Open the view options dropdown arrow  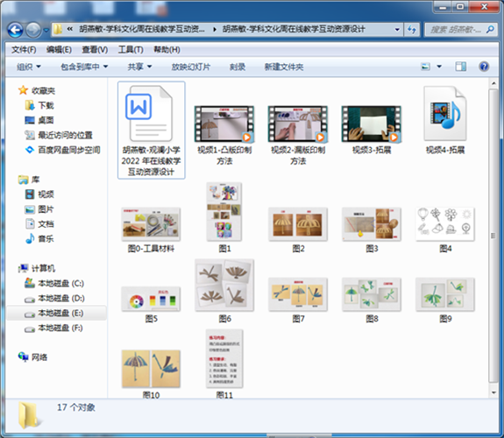click(x=439, y=67)
